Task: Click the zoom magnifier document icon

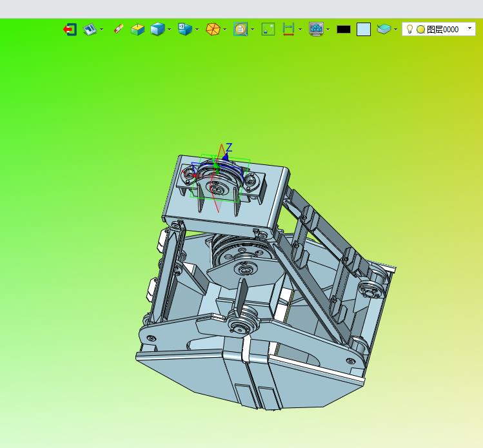Action: point(241,29)
